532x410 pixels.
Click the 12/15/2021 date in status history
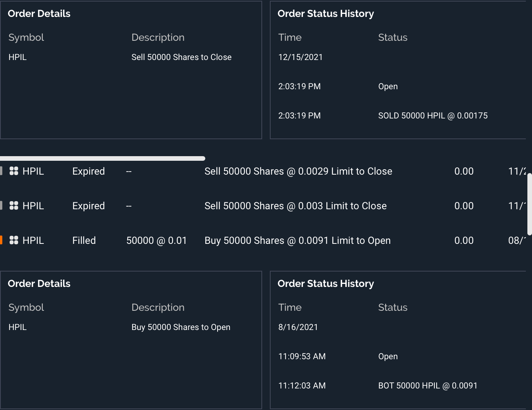pyautogui.click(x=300, y=57)
